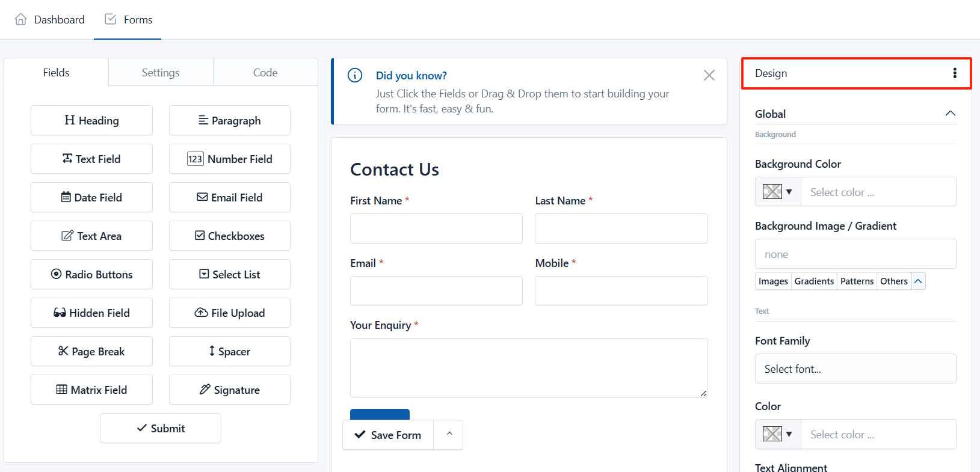Click the Background Color text input

[878, 192]
